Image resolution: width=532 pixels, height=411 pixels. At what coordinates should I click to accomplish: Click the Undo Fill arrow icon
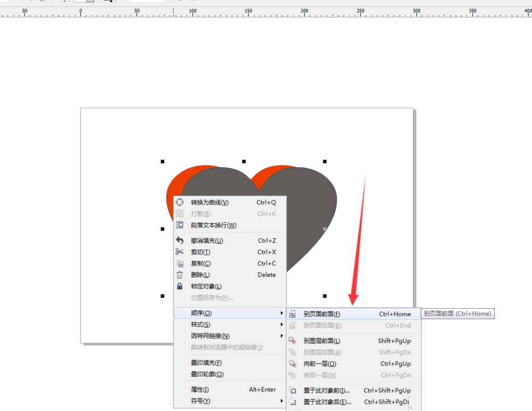click(181, 241)
